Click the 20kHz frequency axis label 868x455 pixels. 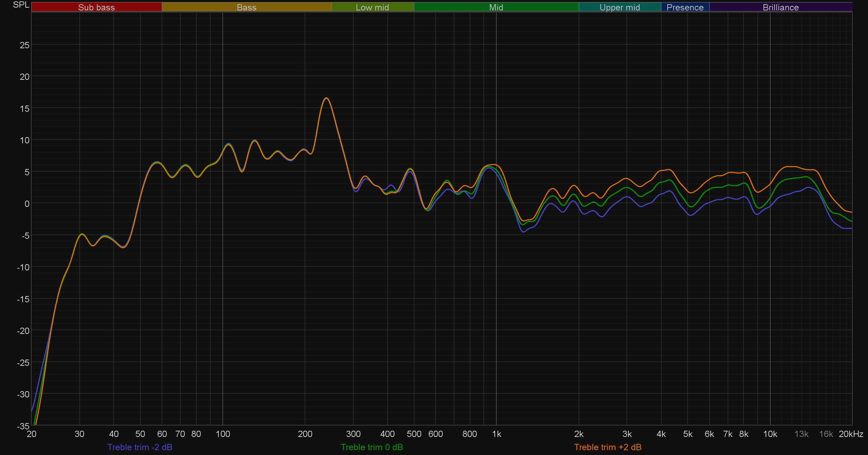(851, 434)
